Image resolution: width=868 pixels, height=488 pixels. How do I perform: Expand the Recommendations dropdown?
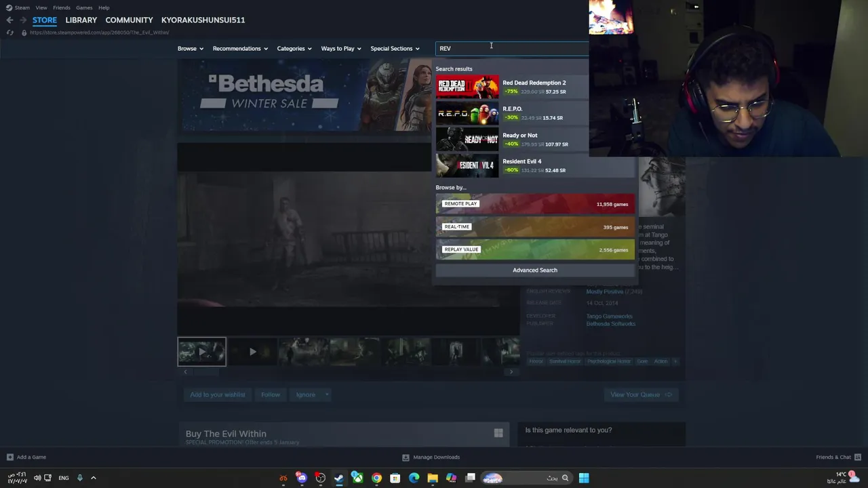240,48
